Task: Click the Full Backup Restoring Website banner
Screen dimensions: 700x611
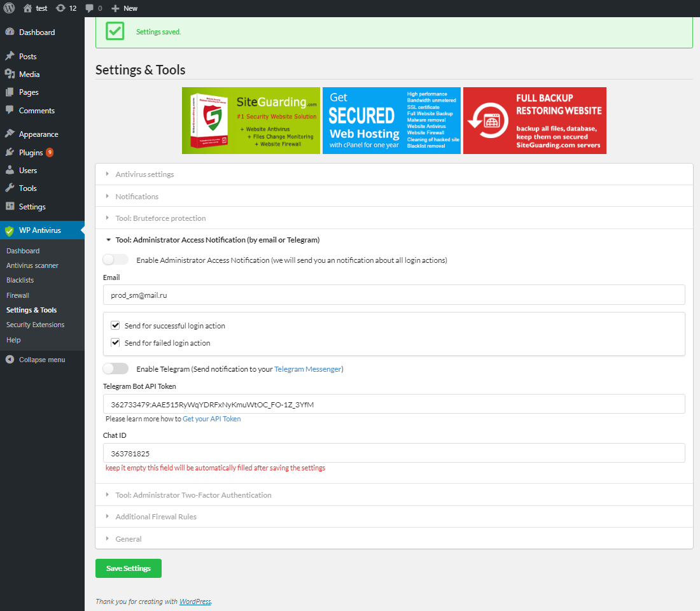Action: click(535, 120)
